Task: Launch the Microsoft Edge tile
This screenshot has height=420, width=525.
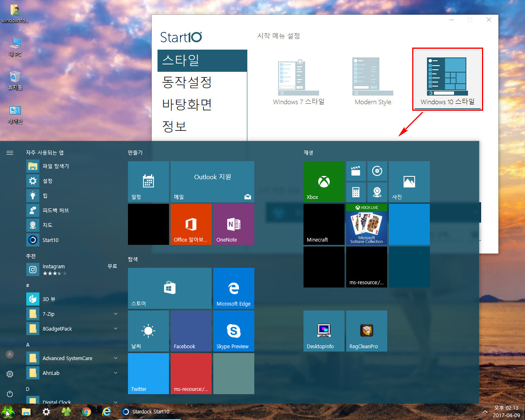Action: tap(233, 288)
